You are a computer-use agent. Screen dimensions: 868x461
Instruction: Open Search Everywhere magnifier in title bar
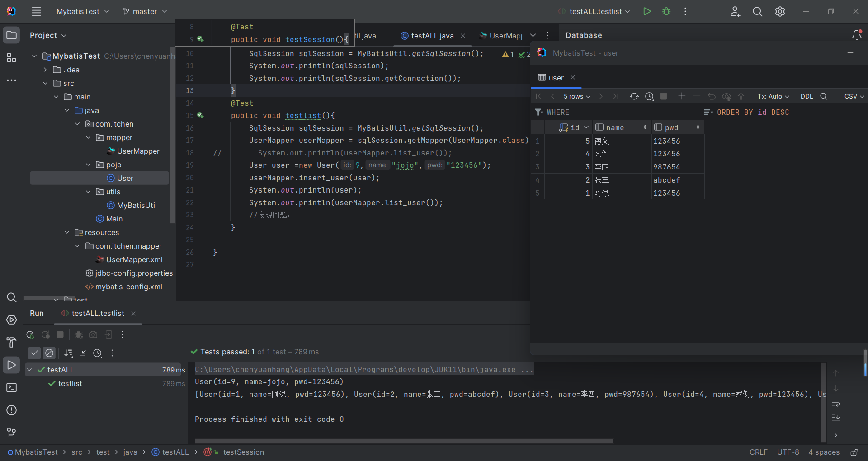[x=758, y=11]
